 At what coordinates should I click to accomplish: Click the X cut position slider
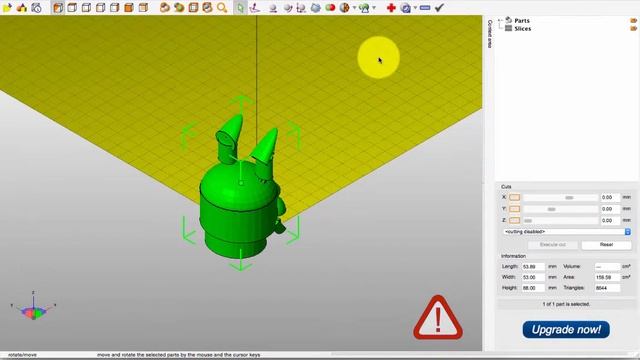point(560,198)
